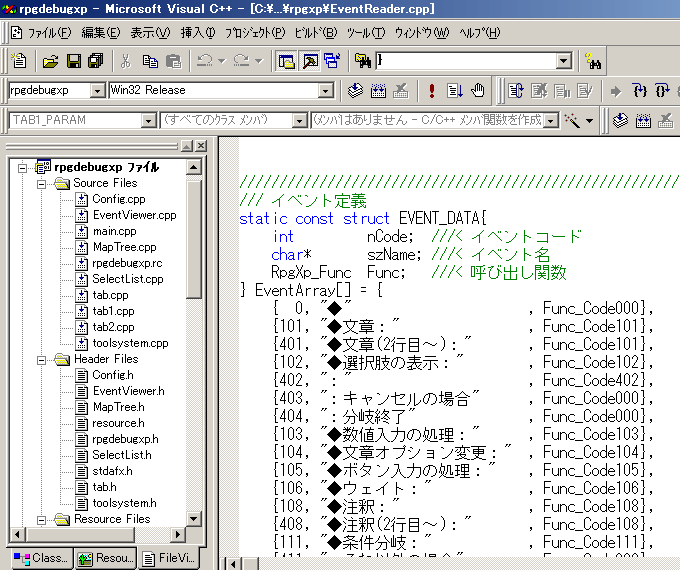Click the WizardBar magic wand icon
Viewport: 680px width, 570px height.
point(572,121)
